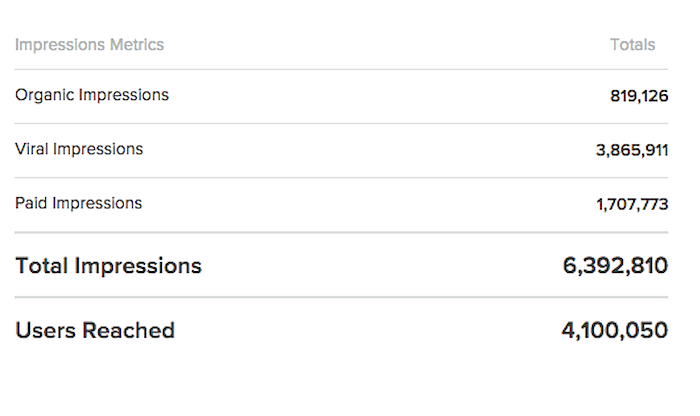This screenshot has height=416, width=700.
Task: Click empty middle space of Paid Impressions row
Action: click(369, 205)
